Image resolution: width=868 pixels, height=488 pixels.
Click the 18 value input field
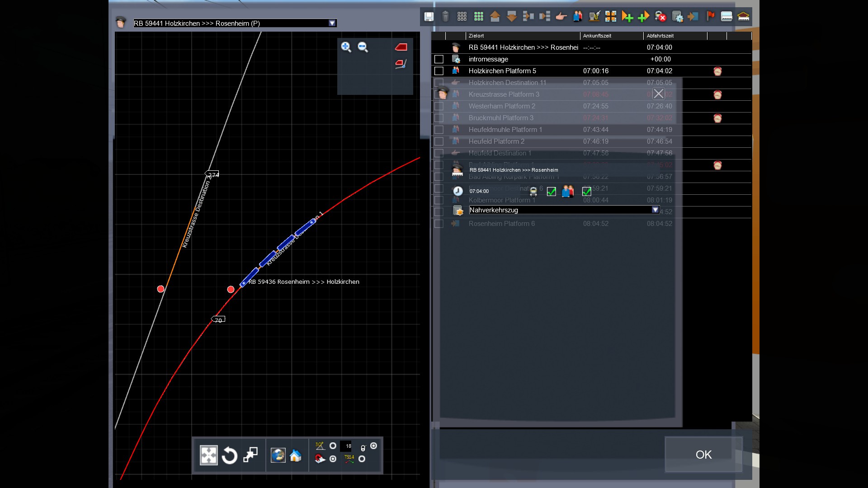[x=346, y=446]
